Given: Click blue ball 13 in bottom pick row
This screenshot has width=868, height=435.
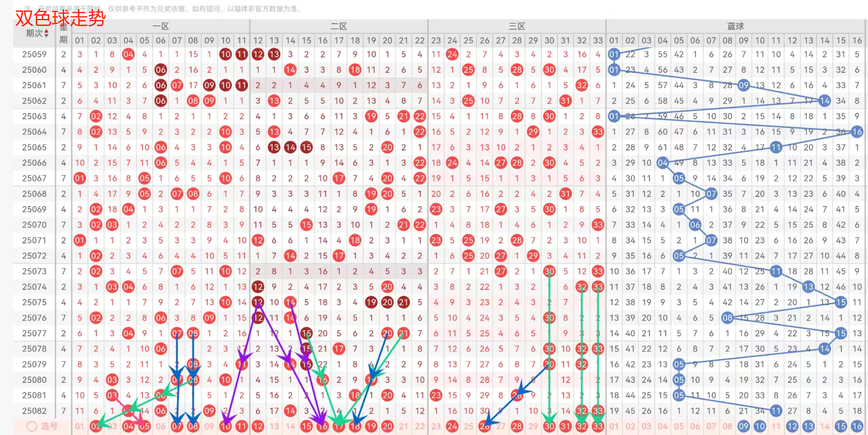Looking at the screenshot, I should click(x=808, y=426).
